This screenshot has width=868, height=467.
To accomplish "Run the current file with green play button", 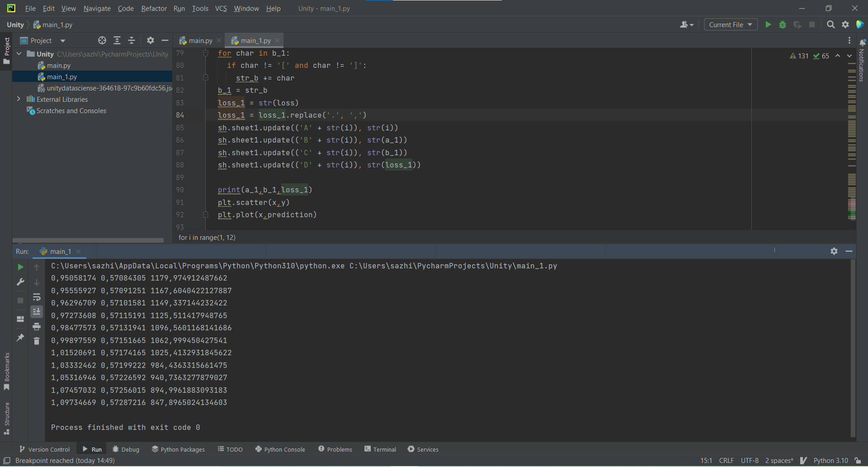I will (x=768, y=24).
